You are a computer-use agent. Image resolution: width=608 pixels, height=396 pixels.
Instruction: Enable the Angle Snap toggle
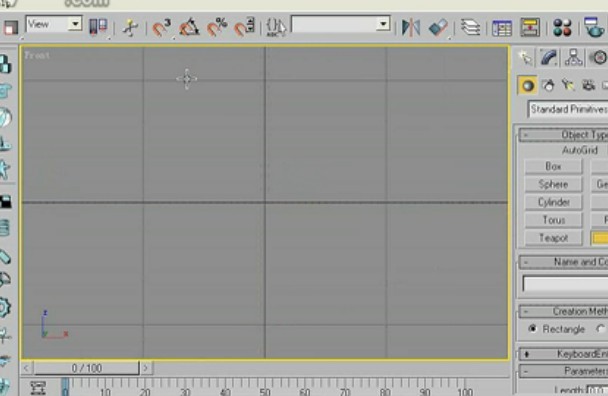(x=189, y=28)
